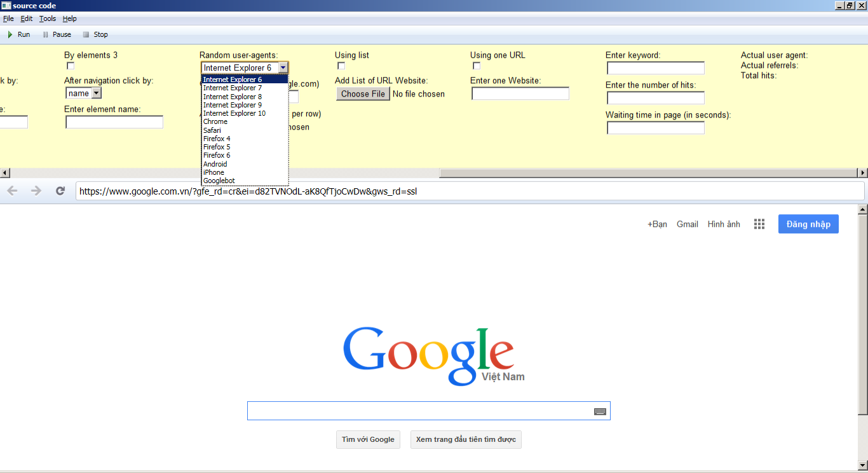Open the Google apps grid icon
This screenshot has width=868, height=473.
coord(759,224)
